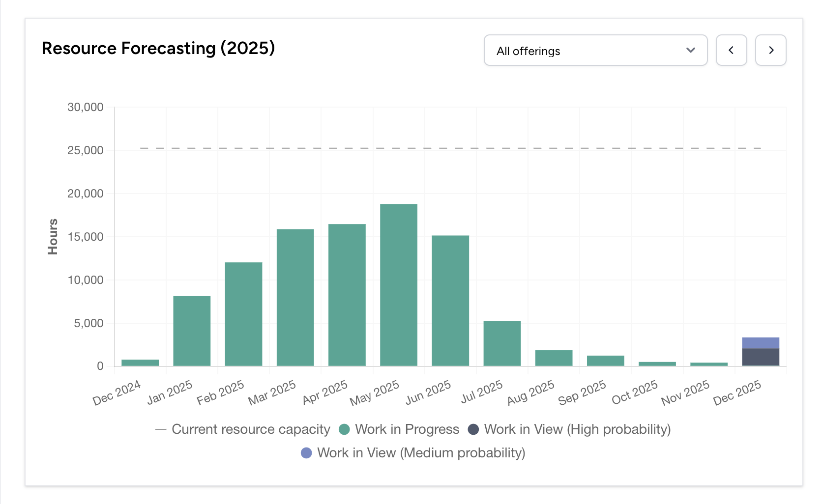Image resolution: width=823 pixels, height=504 pixels.
Task: Click the chevron inside the offerings selector
Action: point(690,50)
